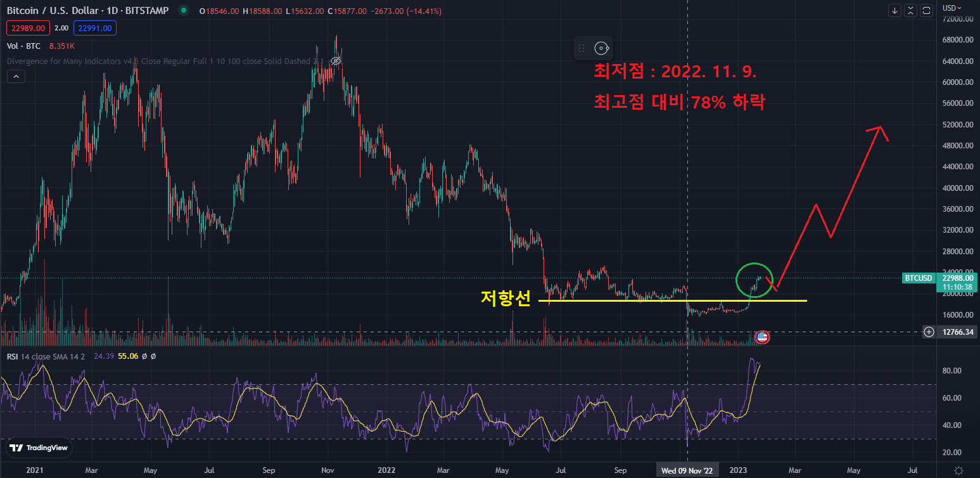Click the 2023 label on the time axis

click(739, 470)
